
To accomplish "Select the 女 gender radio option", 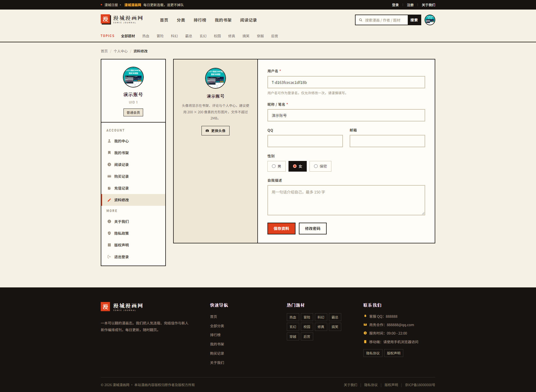I will [x=297, y=166].
